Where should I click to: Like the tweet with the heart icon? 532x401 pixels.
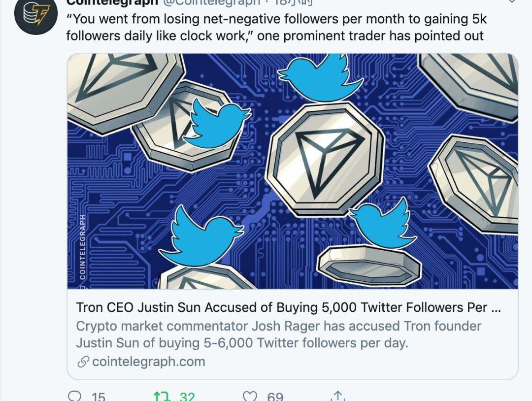click(250, 396)
